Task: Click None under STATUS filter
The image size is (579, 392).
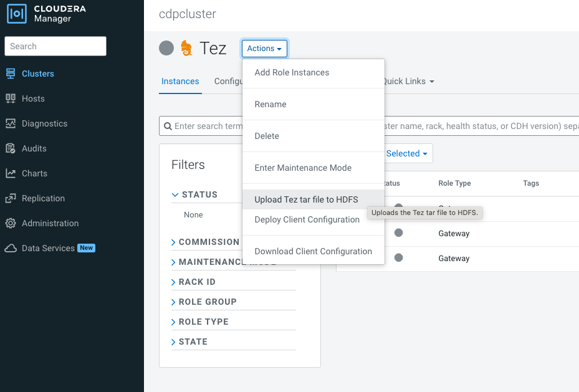Action: [x=193, y=215]
